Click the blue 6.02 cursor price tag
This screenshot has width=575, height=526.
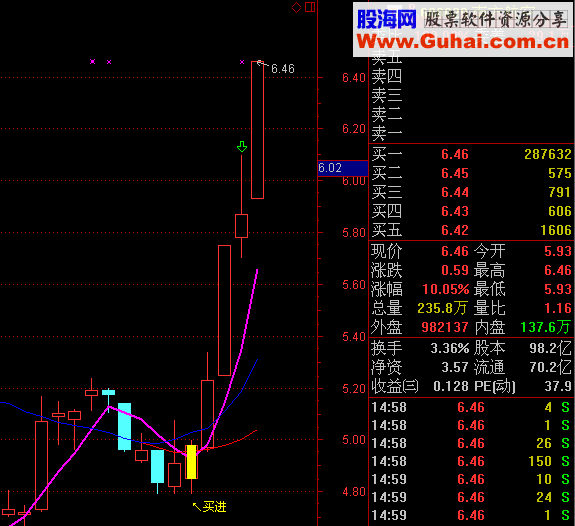click(x=343, y=168)
